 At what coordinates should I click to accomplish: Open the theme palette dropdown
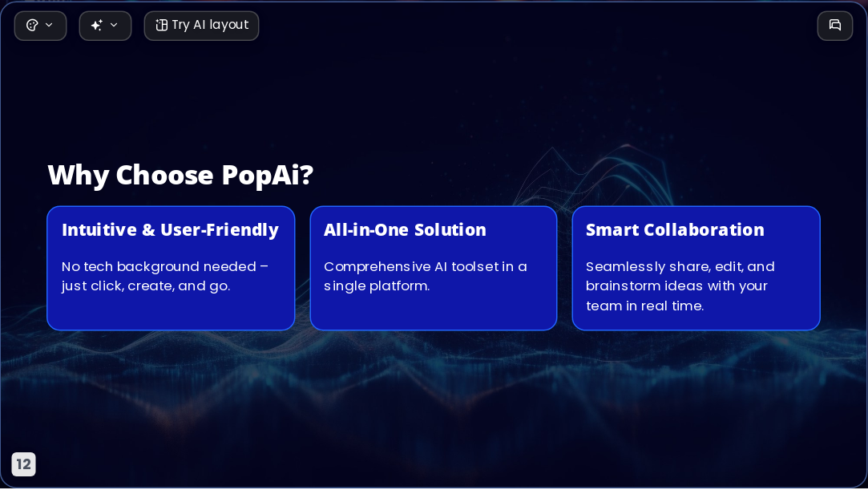pos(40,26)
